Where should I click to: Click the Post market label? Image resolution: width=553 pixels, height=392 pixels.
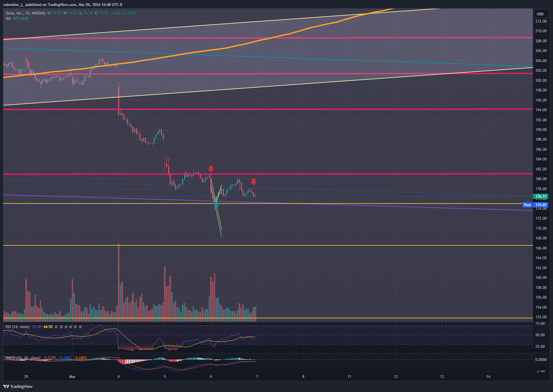click(x=528, y=205)
